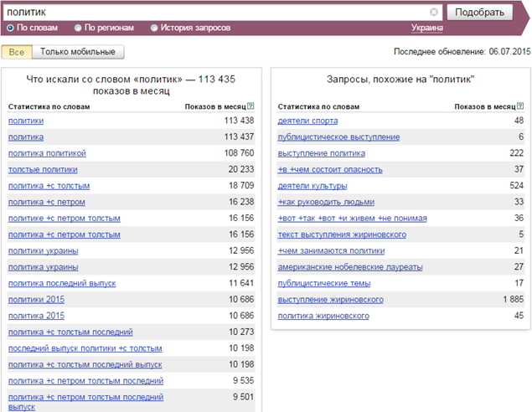Open the 'толстые политики' link
Screen dimensions: 532x412
coord(43,169)
